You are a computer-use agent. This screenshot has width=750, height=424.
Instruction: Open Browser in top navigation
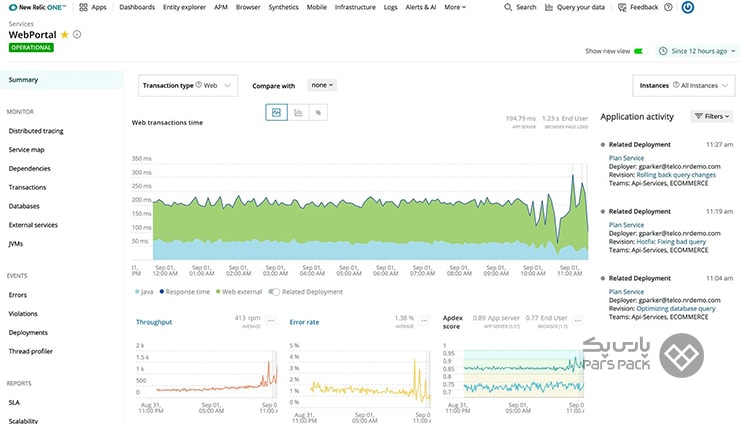click(x=248, y=7)
